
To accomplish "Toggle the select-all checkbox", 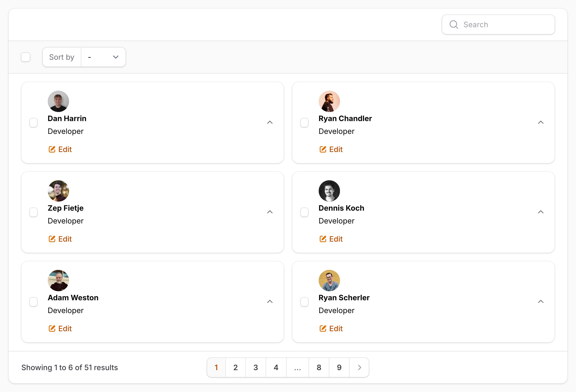I will tap(26, 57).
